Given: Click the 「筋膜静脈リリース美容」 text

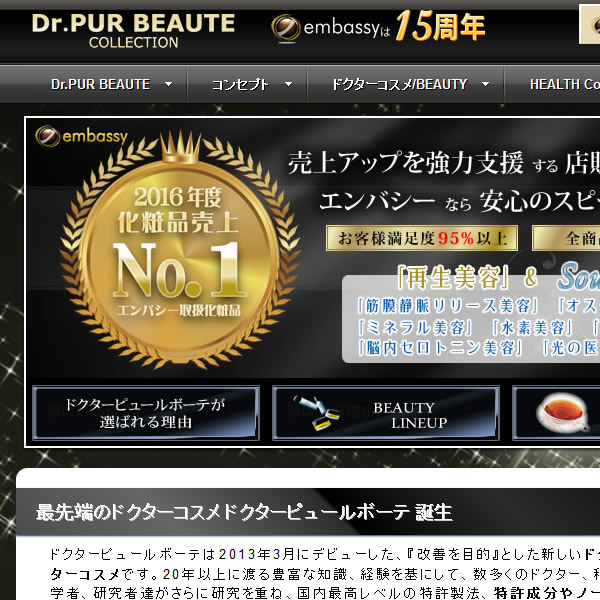Looking at the screenshot, I should tap(448, 306).
